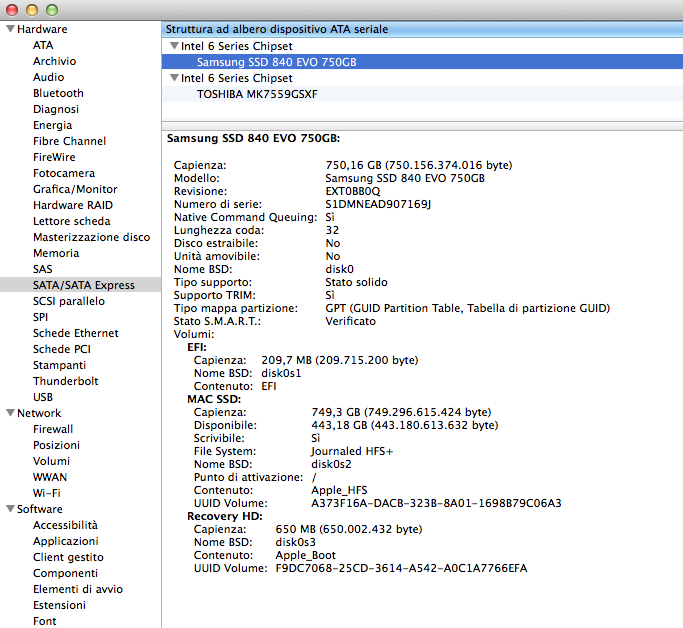The height and width of the screenshot is (628, 683).
Task: Open USB device information
Action: pos(43,397)
